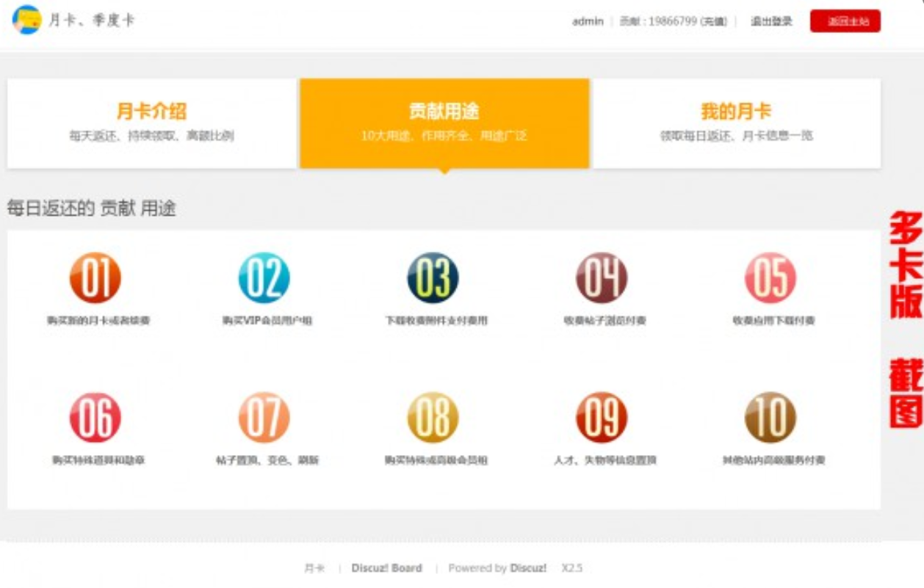
Task: Select the 贡献用途 tab
Action: 444,123
